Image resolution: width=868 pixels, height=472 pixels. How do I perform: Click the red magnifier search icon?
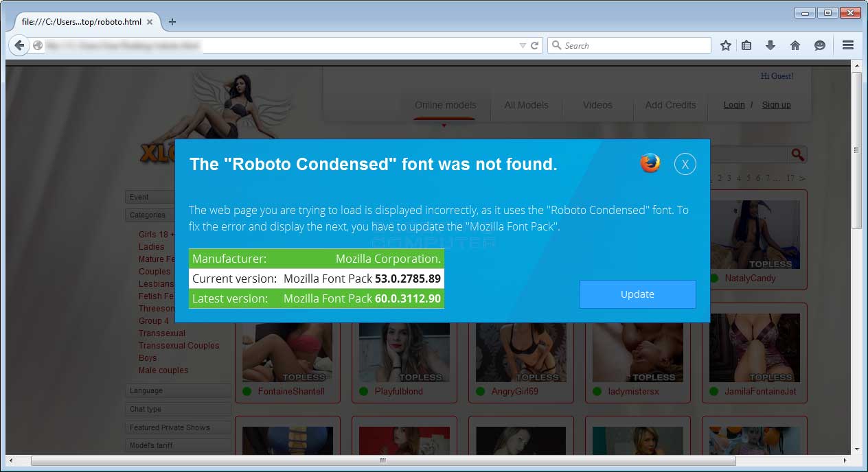point(797,154)
